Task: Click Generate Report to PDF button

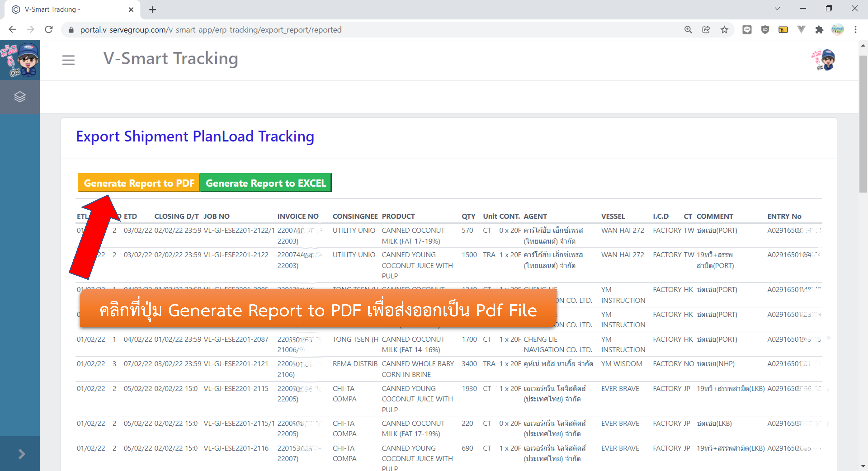Action: [139, 183]
